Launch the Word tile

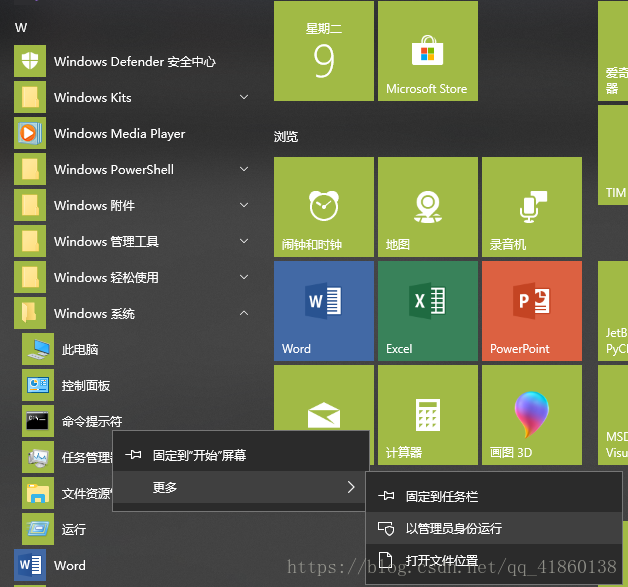324,311
